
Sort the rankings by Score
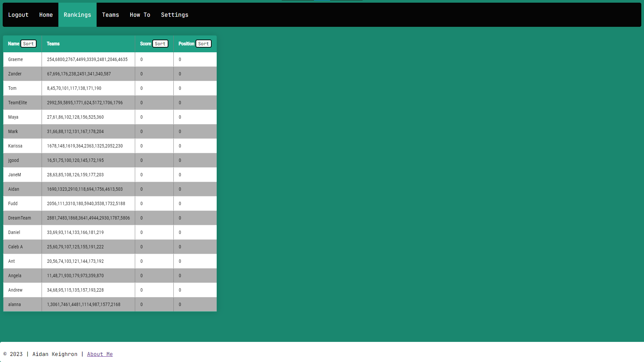[160, 44]
